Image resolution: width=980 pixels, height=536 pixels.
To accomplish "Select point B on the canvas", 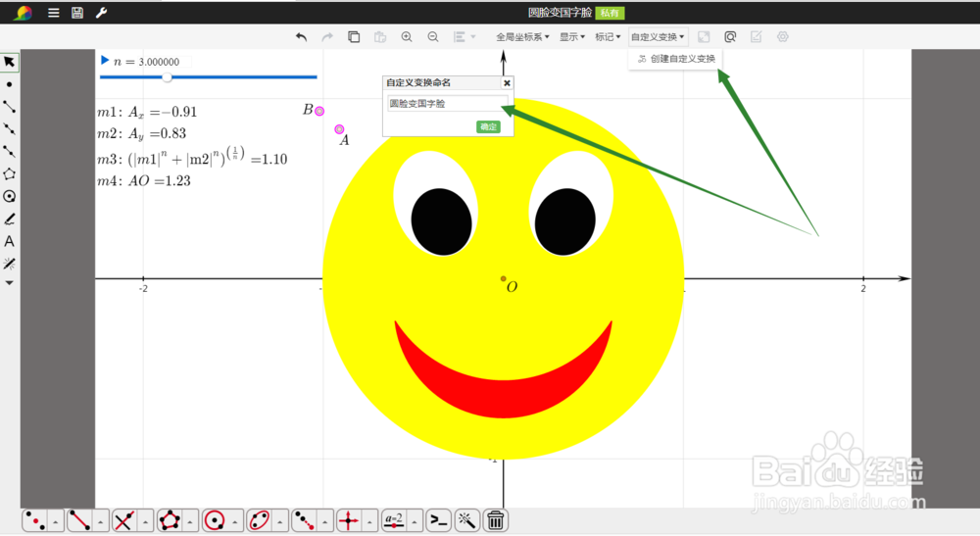I will (319, 111).
